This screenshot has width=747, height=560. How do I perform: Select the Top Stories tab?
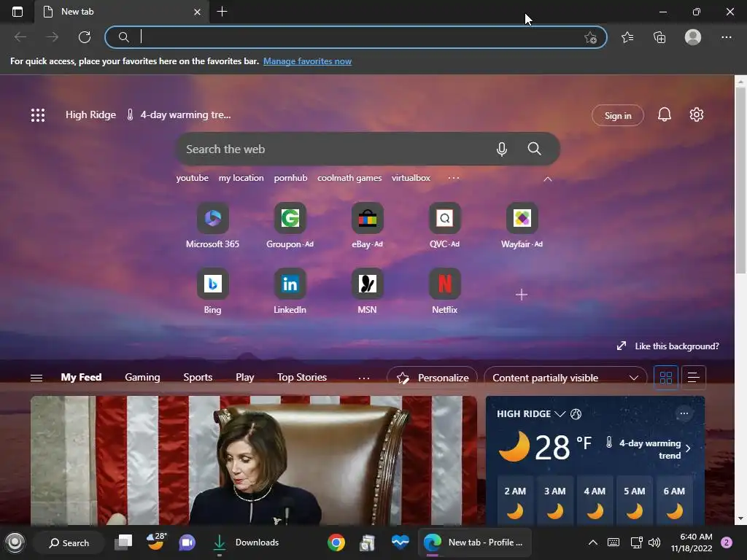coord(302,377)
